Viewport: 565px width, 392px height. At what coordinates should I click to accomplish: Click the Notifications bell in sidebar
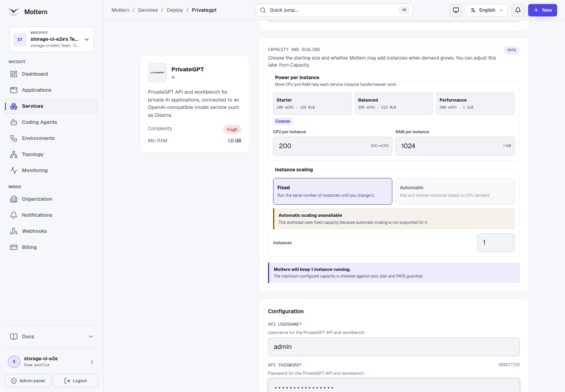(x=14, y=215)
